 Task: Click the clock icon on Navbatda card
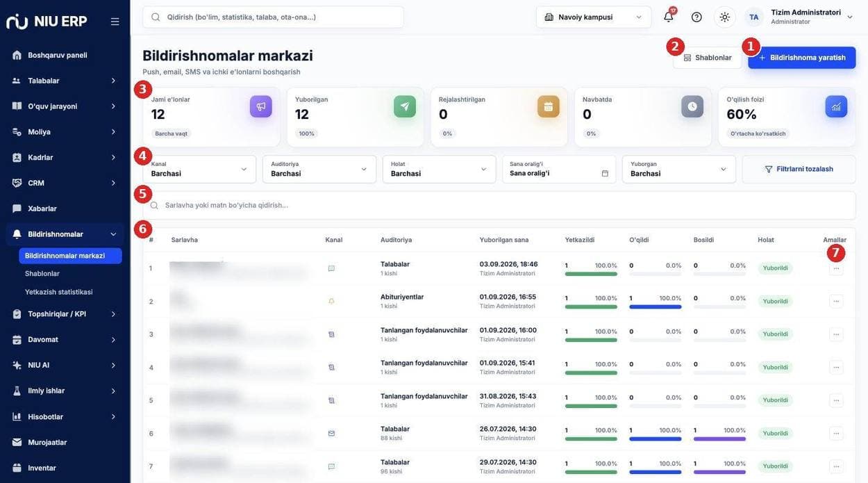pyautogui.click(x=692, y=106)
